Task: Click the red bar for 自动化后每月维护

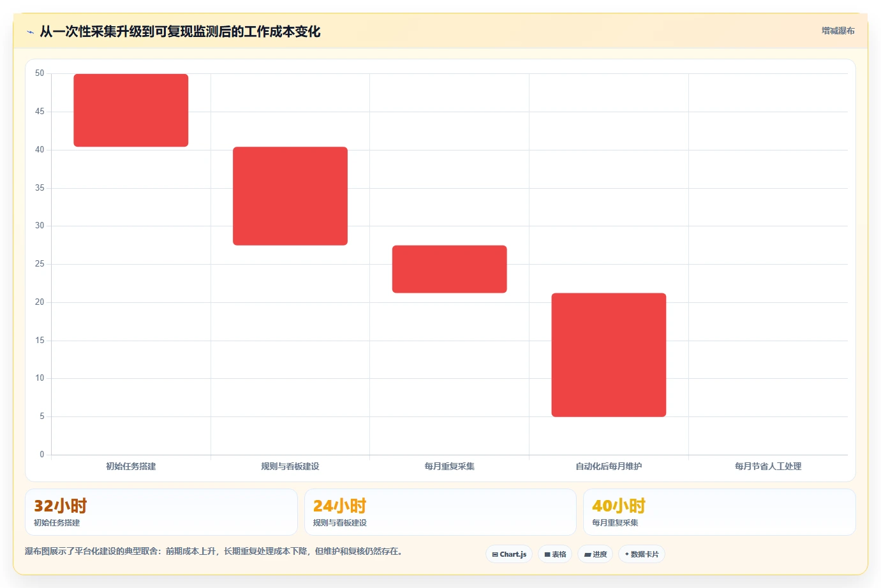Action: click(609, 355)
